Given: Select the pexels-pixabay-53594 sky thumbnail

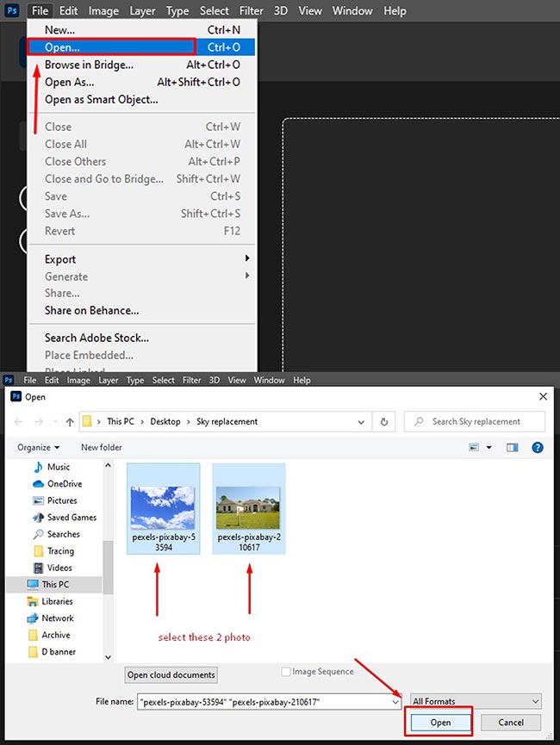Looking at the screenshot, I should 163,508.
